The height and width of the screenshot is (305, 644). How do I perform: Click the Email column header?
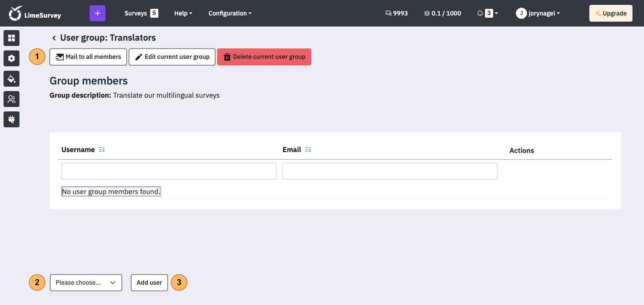(292, 149)
